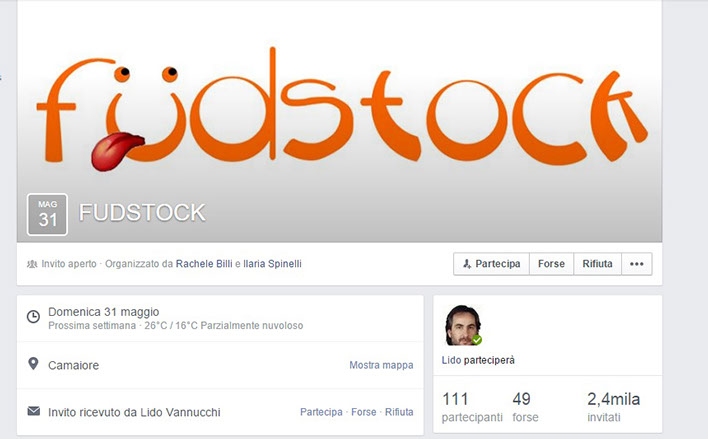Image resolution: width=708 pixels, height=439 pixels.
Task: View the 111 partecipanti list
Action: (x=472, y=407)
